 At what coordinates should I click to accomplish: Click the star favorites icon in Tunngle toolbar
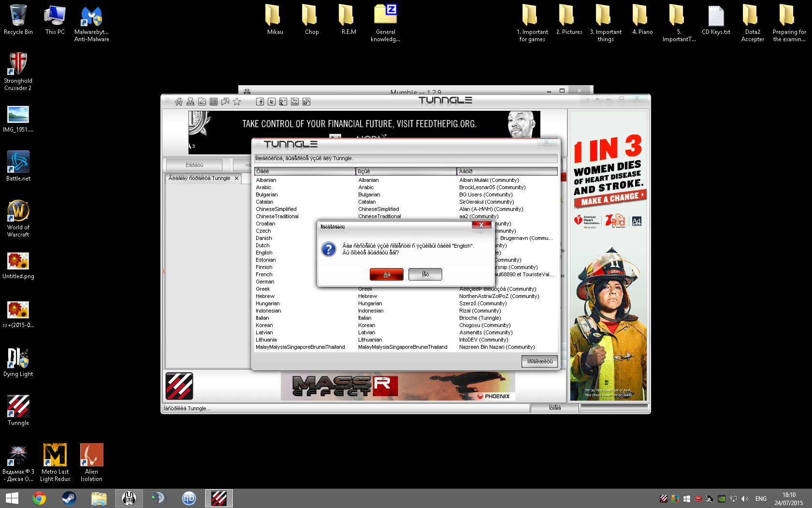tap(237, 102)
